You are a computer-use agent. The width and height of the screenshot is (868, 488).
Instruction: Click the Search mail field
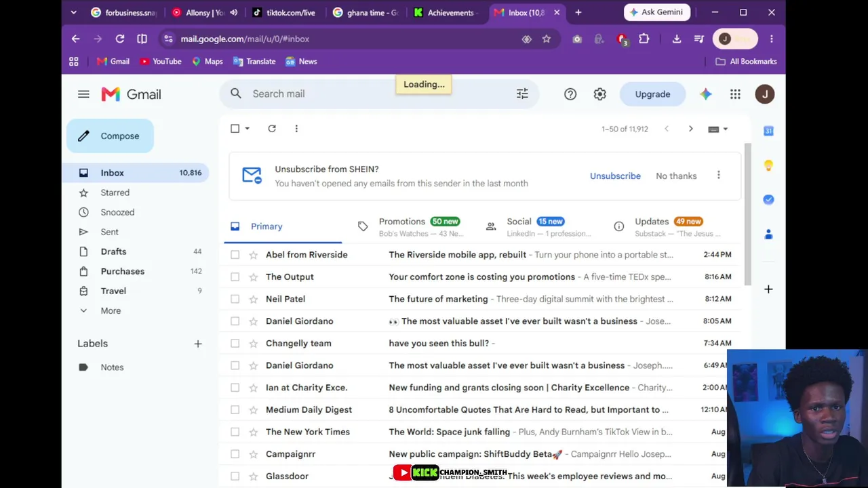pos(380,94)
